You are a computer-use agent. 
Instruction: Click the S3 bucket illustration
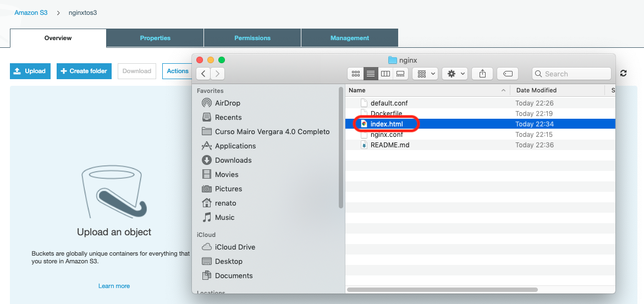[x=114, y=192]
